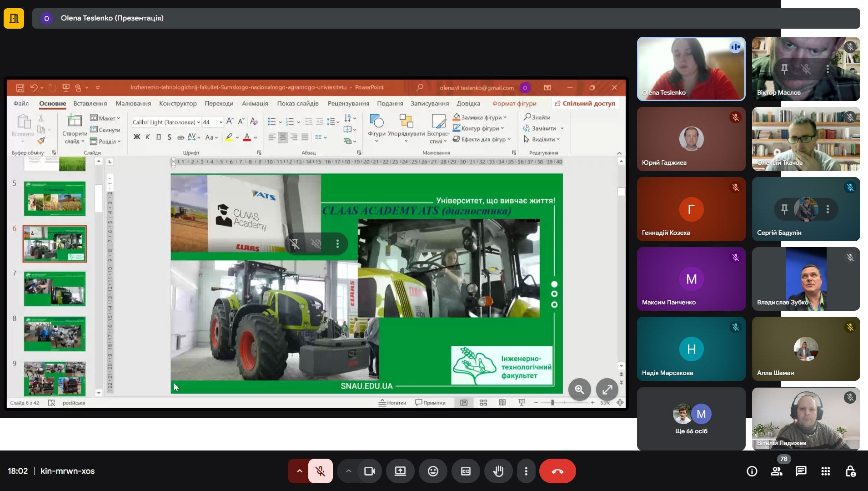Expand video settings arrow beside camera
868x491 pixels.
point(348,471)
